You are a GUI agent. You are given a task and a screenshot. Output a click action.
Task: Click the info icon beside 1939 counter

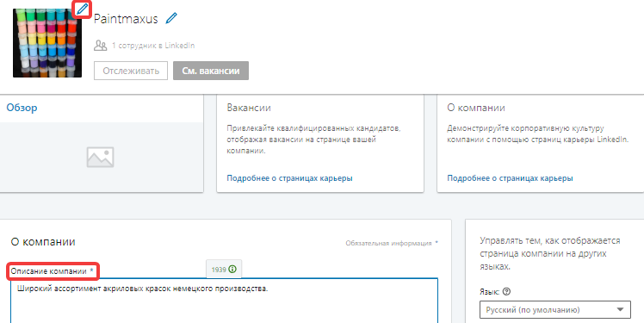pos(232,270)
